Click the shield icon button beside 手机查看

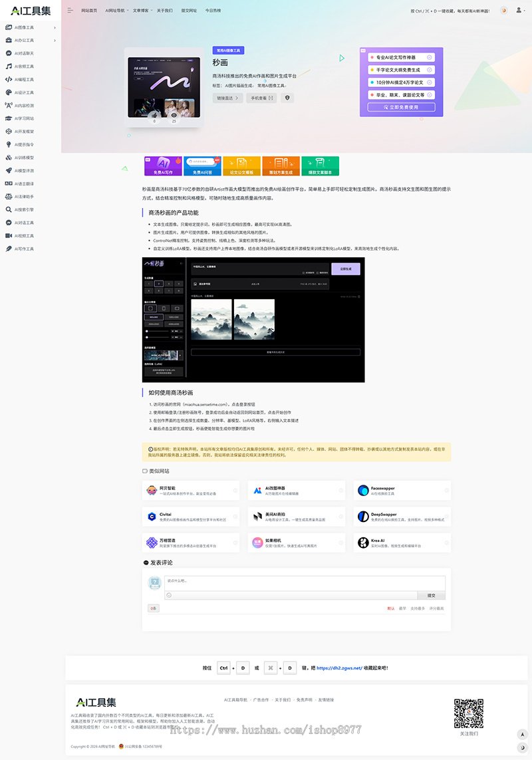287,98
